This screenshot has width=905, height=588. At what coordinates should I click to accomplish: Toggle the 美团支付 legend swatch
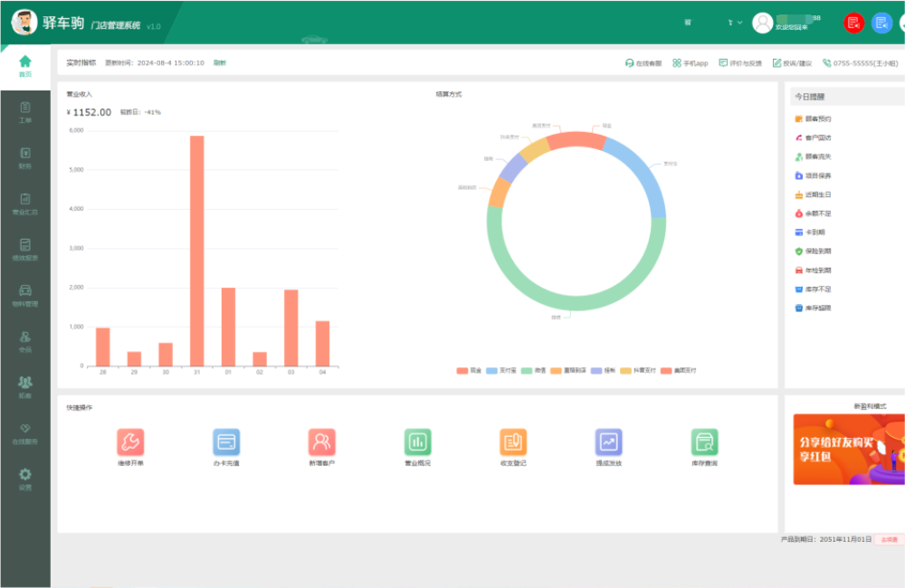pyautogui.click(x=666, y=371)
